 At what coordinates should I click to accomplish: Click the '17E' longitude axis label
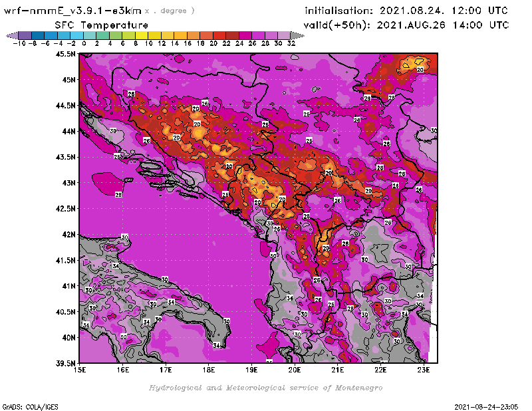166,370
